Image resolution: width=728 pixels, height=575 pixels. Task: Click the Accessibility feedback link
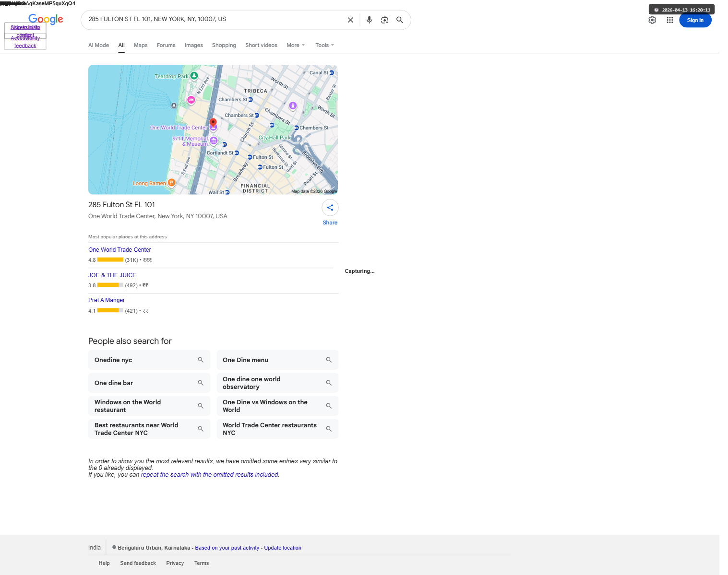[x=25, y=42]
